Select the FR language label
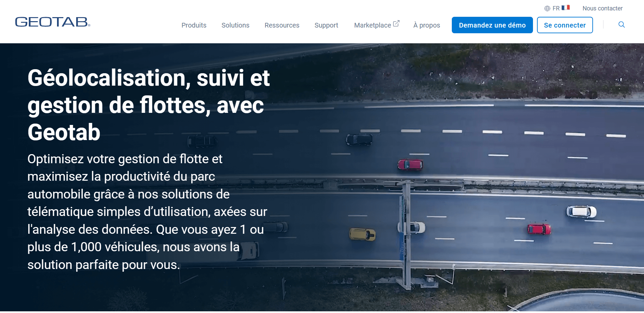 tap(556, 8)
